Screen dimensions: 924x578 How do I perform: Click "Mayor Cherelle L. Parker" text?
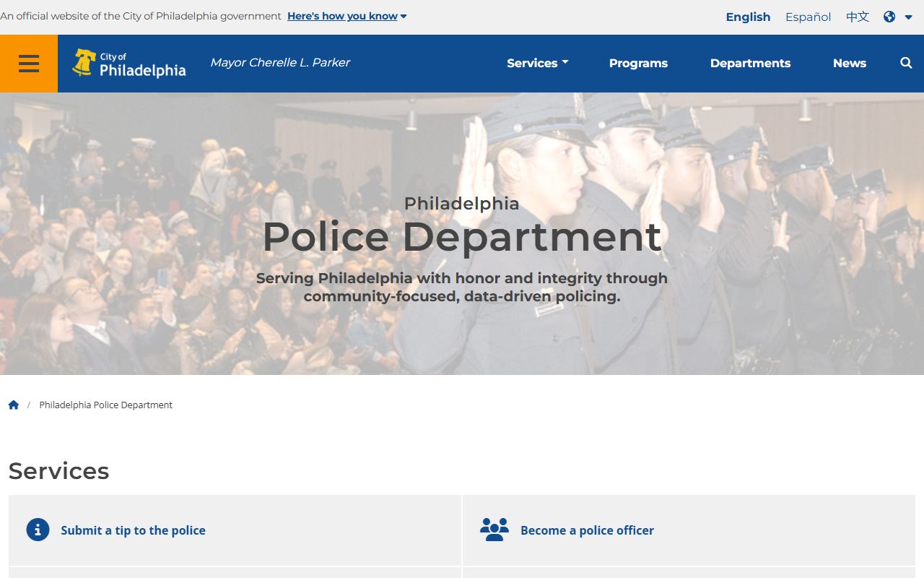pyautogui.click(x=280, y=63)
